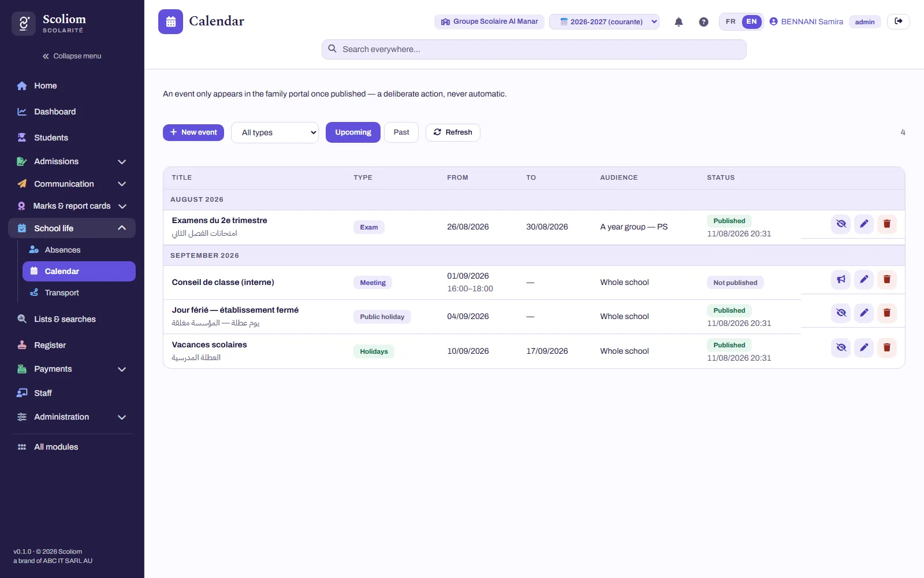The height and width of the screenshot is (578, 924).
Task: Show Upcoming events
Action: point(353,132)
